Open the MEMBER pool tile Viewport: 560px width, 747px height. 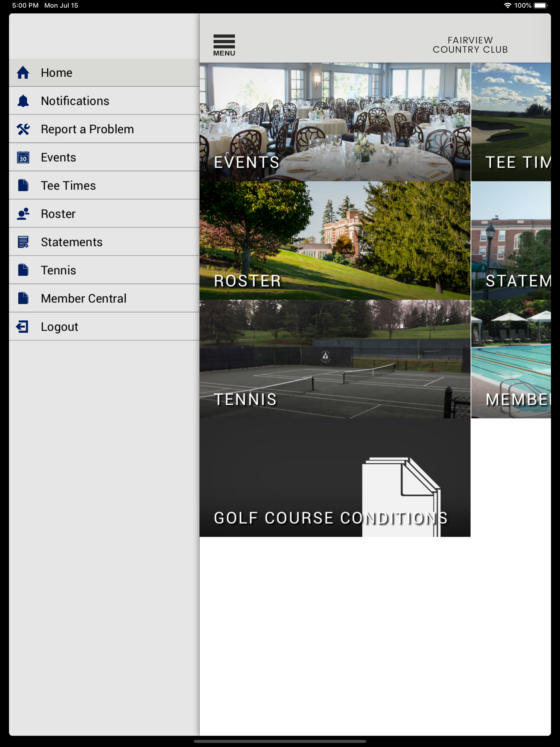pos(511,359)
